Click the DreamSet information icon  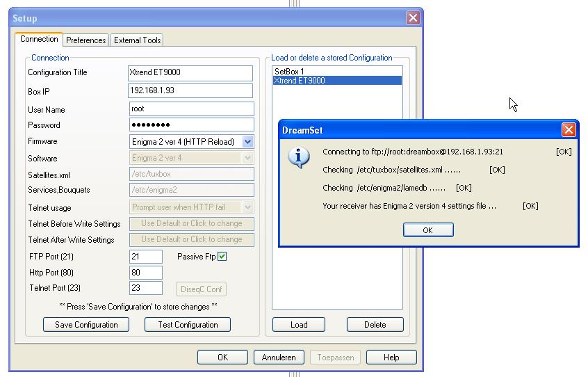tap(298, 157)
